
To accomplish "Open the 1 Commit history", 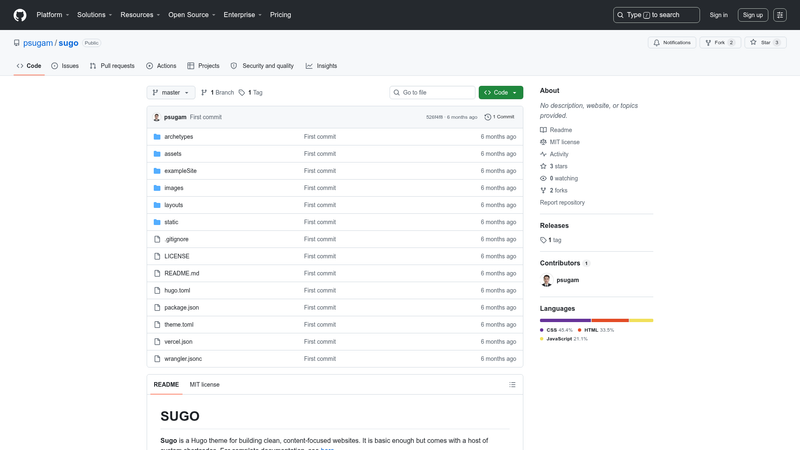I will [499, 117].
